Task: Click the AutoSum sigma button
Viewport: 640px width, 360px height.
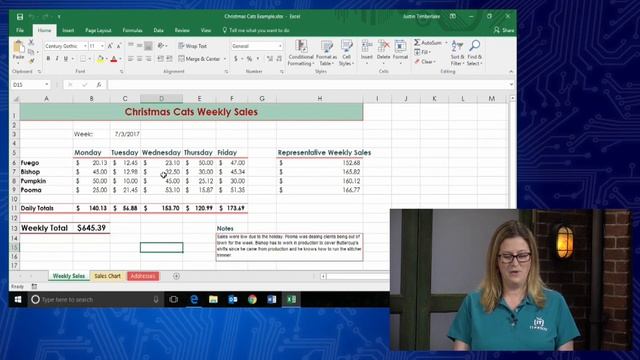Action: pyautogui.click(x=428, y=42)
